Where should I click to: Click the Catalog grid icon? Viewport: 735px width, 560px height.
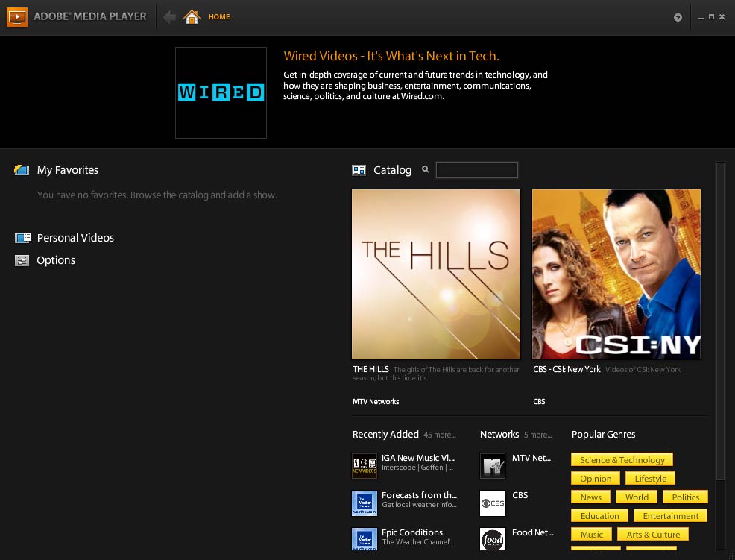pos(359,170)
